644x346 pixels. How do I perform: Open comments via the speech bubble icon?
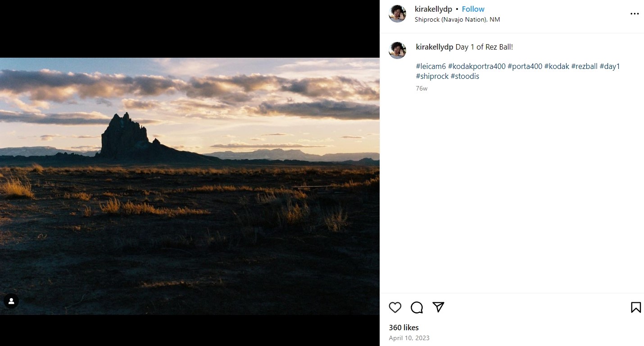(x=416, y=307)
